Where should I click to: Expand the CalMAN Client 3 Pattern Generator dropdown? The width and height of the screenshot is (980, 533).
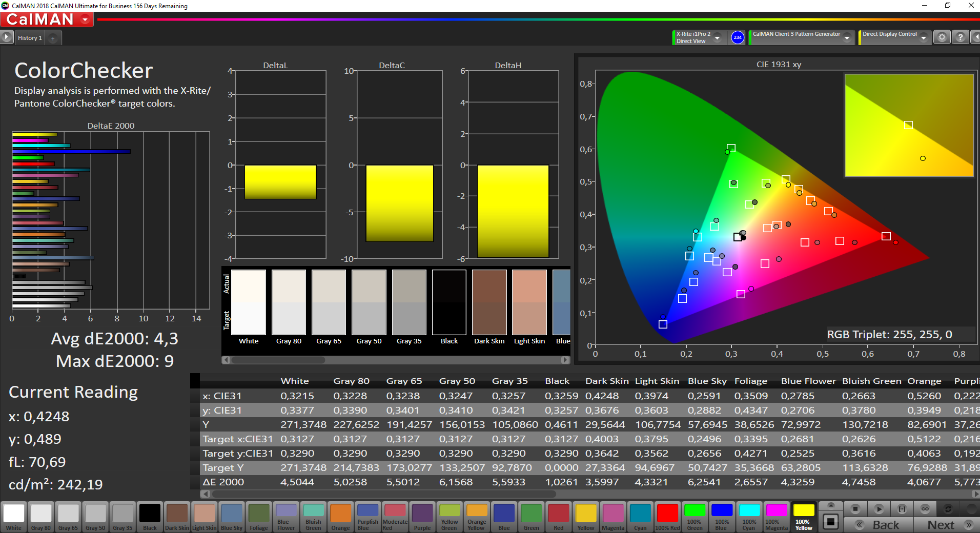point(847,37)
